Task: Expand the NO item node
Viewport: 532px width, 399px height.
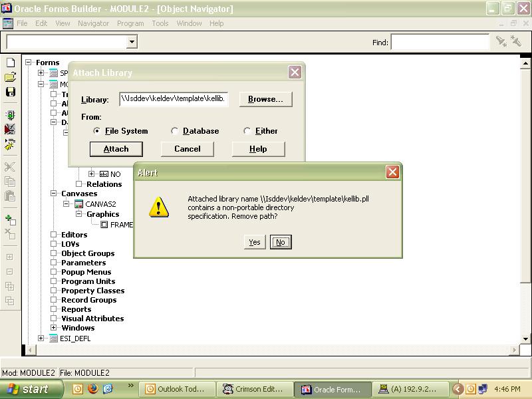Action: (91, 174)
